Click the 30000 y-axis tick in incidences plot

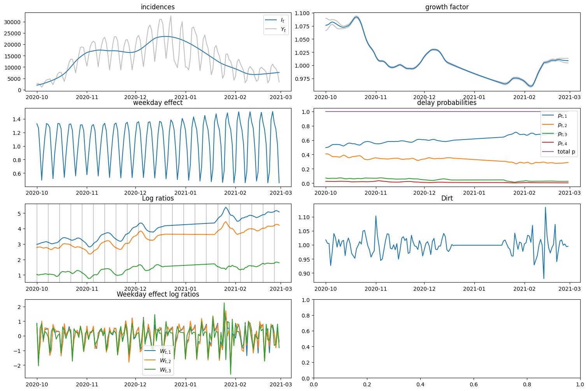(x=13, y=22)
